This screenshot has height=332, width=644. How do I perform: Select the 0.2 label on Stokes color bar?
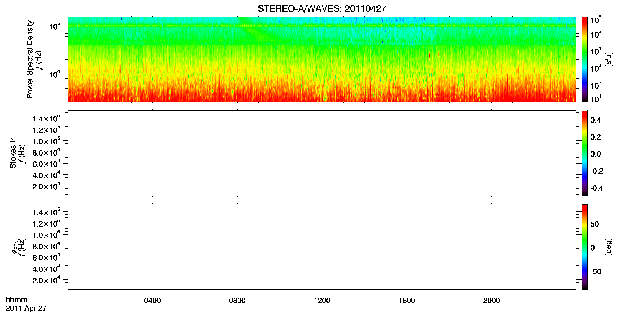click(x=595, y=137)
